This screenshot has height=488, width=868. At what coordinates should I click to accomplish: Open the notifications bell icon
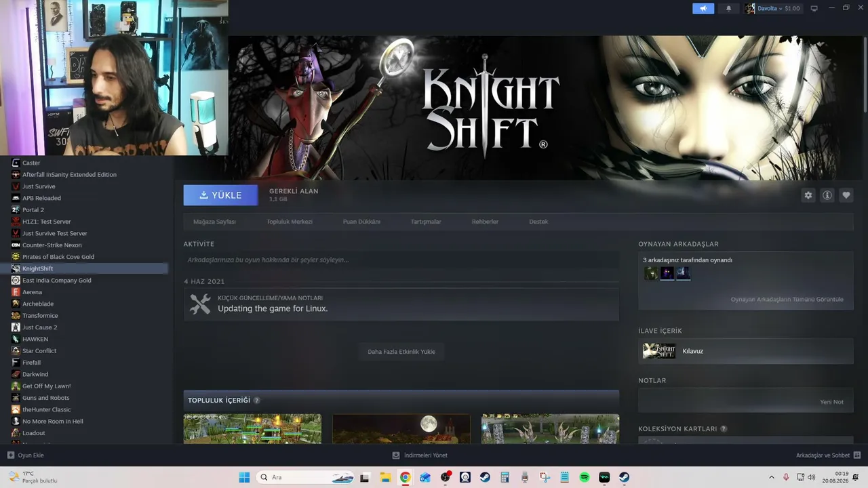[x=729, y=8]
